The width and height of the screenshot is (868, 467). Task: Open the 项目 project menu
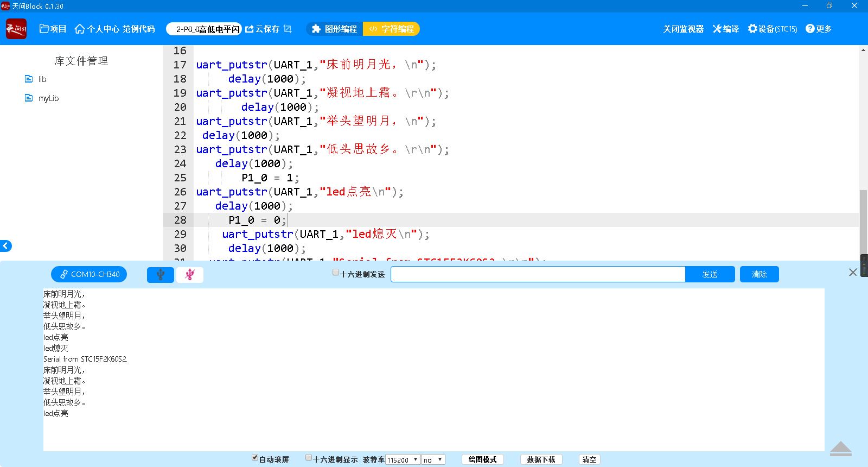pyautogui.click(x=53, y=29)
